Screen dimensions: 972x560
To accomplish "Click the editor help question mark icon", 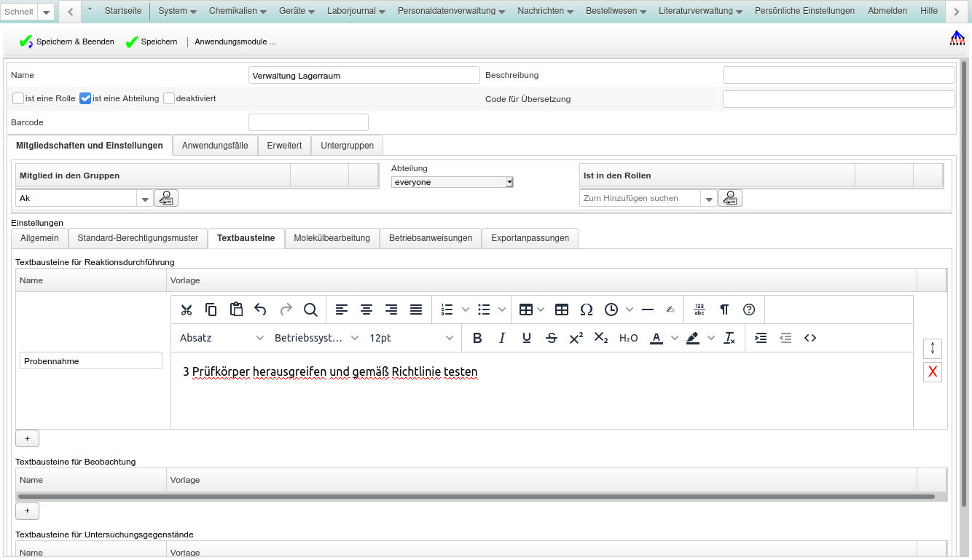I will 749,309.
